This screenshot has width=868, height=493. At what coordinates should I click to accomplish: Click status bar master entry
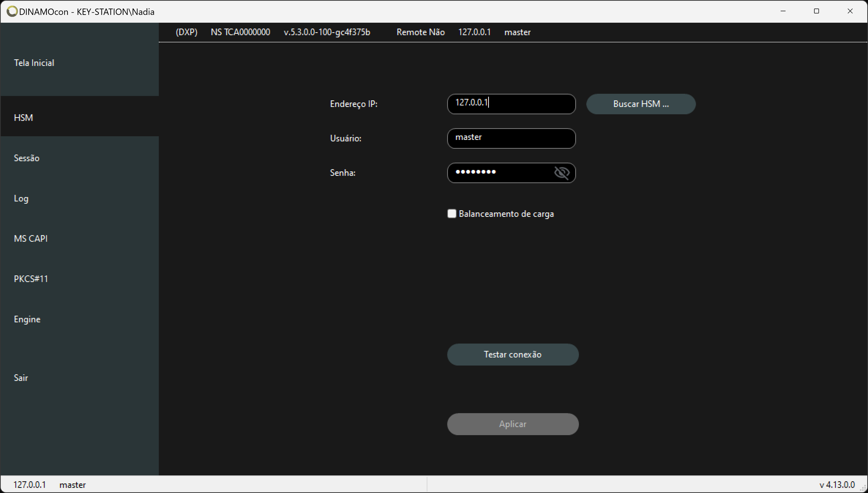[72, 485]
